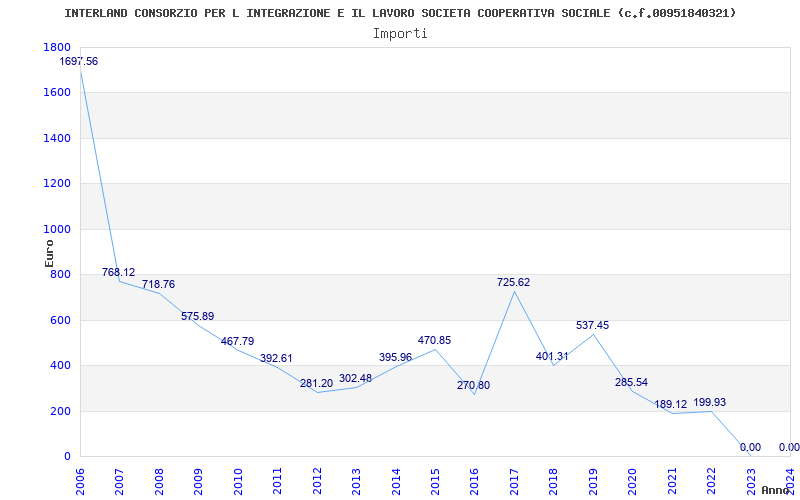Click the 2019 year label on x-axis
This screenshot has width=800, height=500.
point(593,481)
